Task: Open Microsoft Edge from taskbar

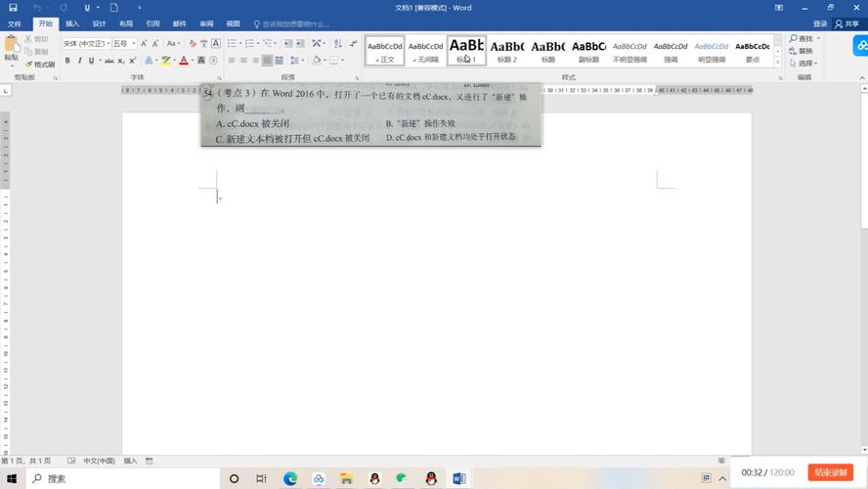Action: 290,478
